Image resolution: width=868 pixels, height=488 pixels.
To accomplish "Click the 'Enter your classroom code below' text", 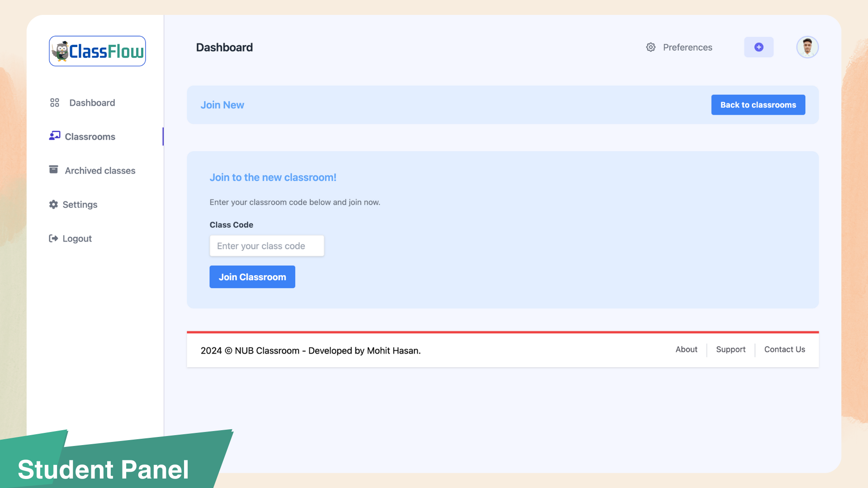I will 295,202.
